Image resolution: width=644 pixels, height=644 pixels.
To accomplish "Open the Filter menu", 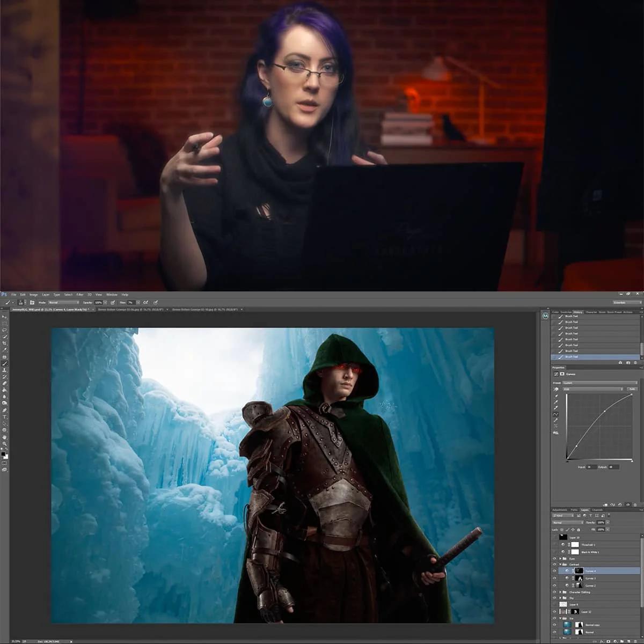I will [x=79, y=294].
